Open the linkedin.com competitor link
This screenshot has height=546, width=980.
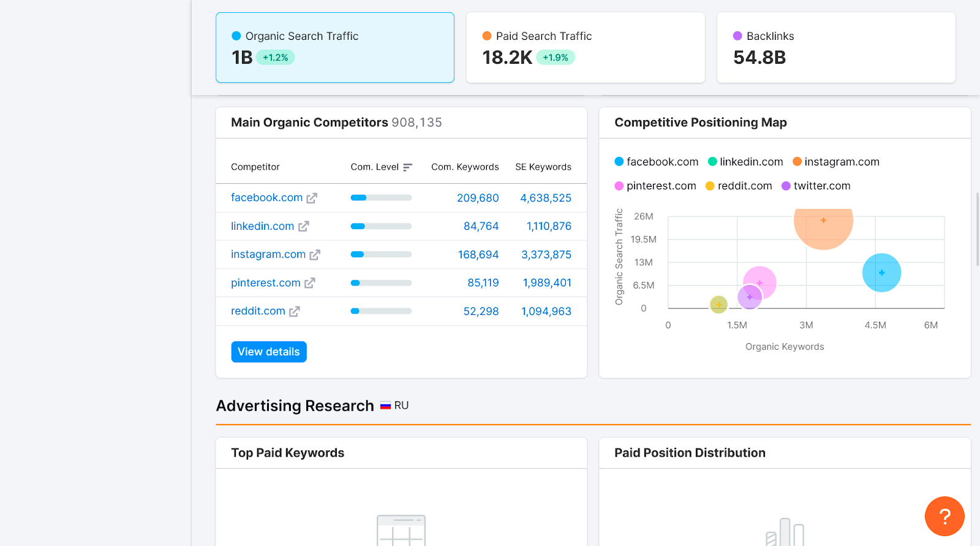tap(262, 226)
